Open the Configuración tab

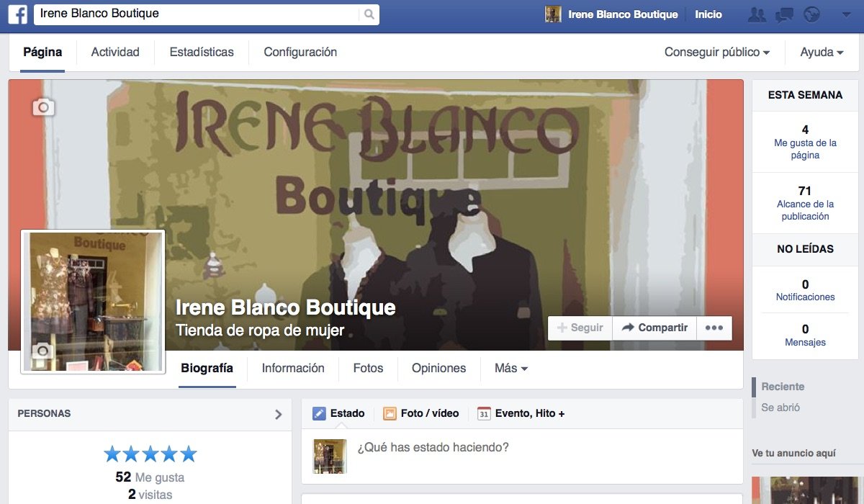300,52
